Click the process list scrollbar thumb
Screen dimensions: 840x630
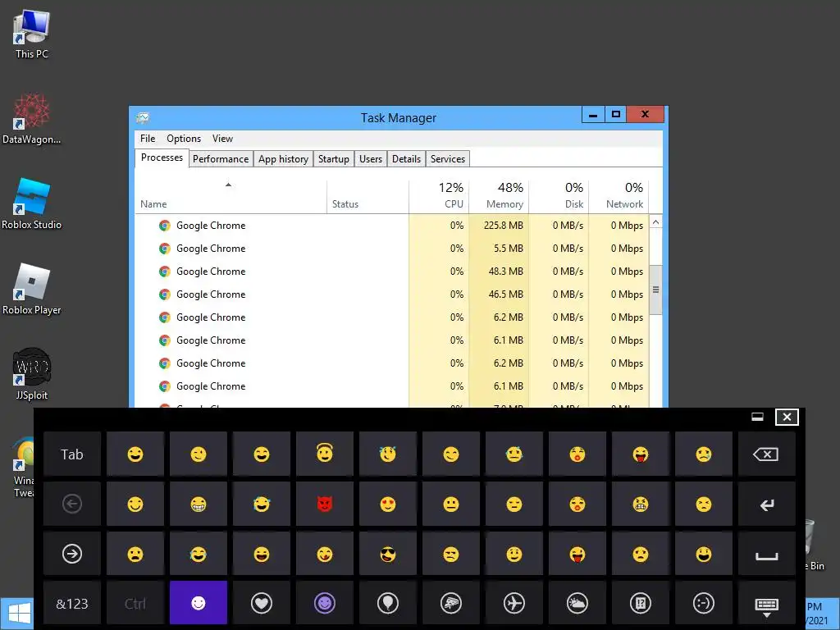tap(655, 290)
